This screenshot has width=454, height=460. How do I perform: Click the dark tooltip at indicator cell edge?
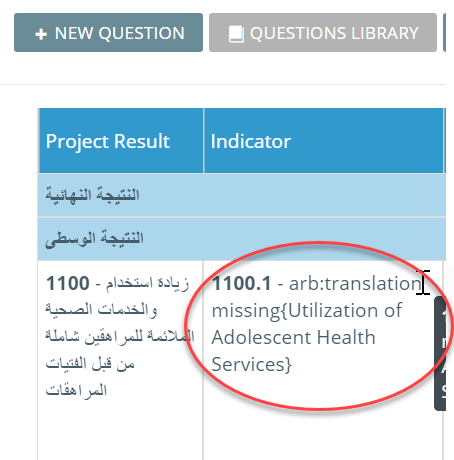click(x=440, y=353)
